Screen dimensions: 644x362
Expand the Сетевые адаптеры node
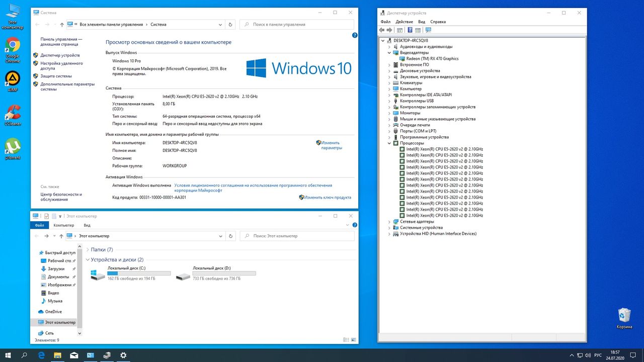pos(389,222)
